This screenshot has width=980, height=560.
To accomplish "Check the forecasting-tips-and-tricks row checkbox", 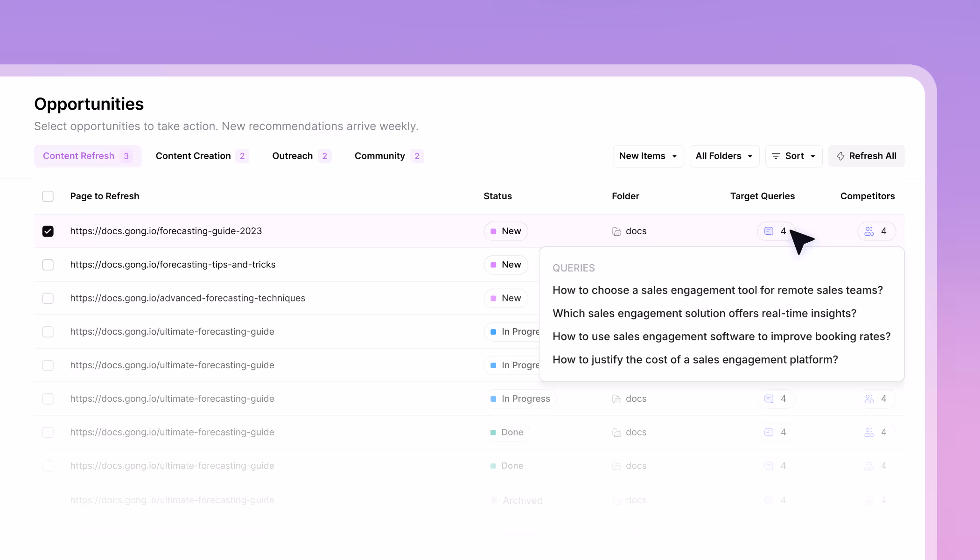I will point(48,265).
